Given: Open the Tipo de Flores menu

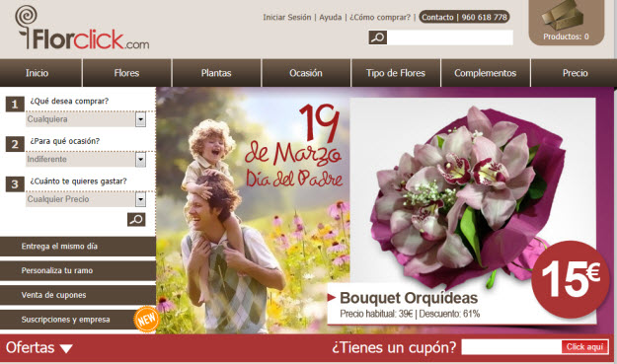Looking at the screenshot, I should [396, 73].
